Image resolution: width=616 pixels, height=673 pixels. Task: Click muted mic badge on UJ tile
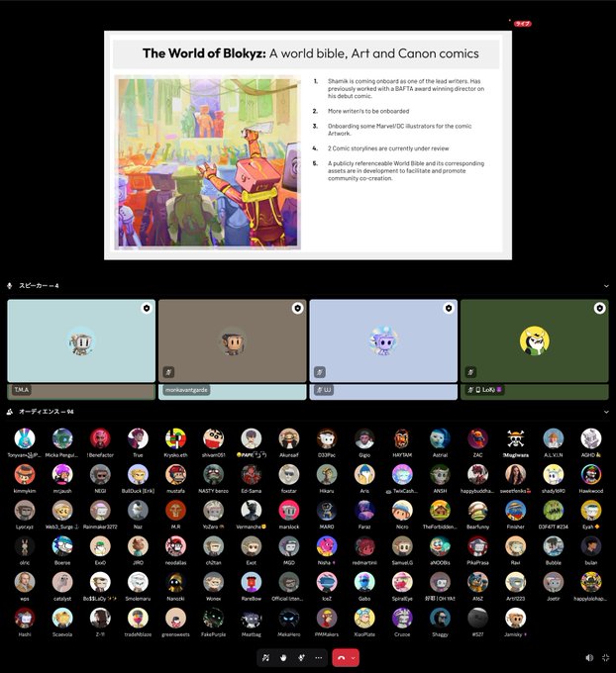click(320, 372)
